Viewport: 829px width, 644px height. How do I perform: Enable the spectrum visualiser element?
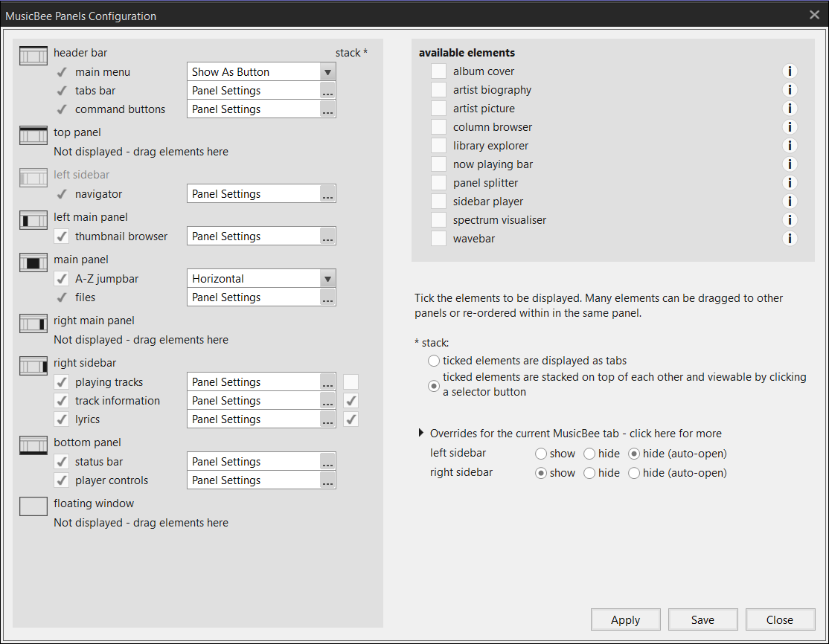(x=438, y=220)
